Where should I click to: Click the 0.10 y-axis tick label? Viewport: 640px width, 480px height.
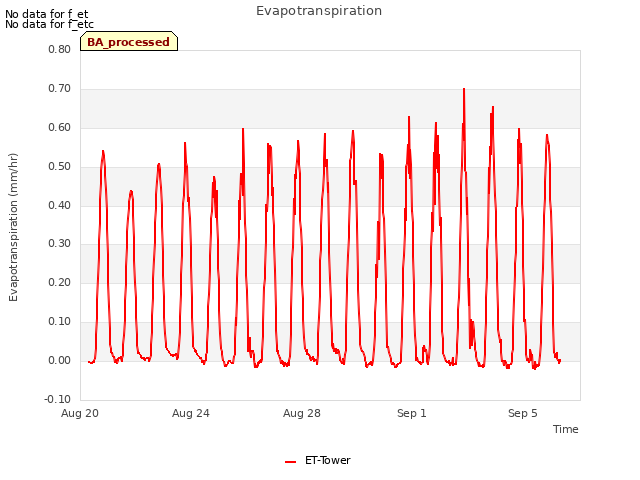[60, 322]
